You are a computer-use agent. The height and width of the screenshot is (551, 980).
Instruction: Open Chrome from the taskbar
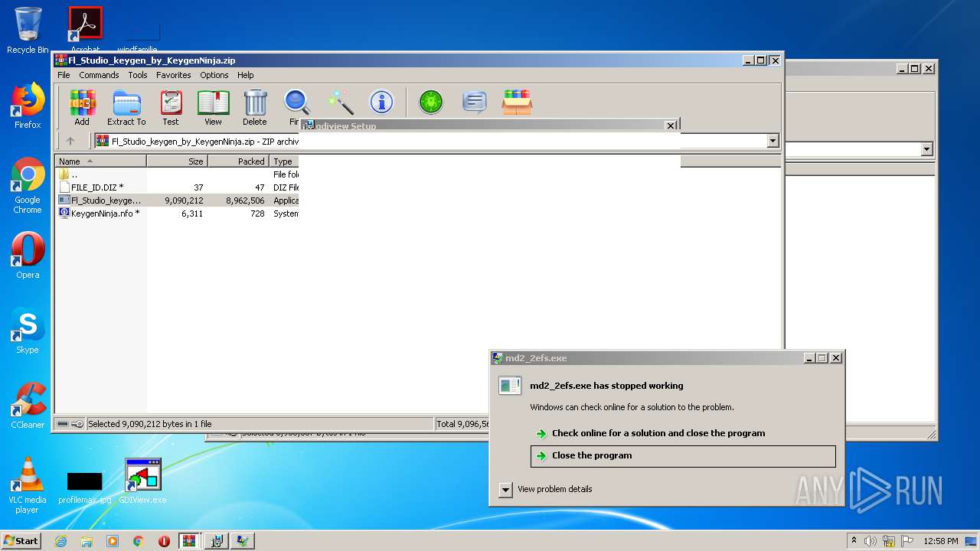(x=139, y=541)
